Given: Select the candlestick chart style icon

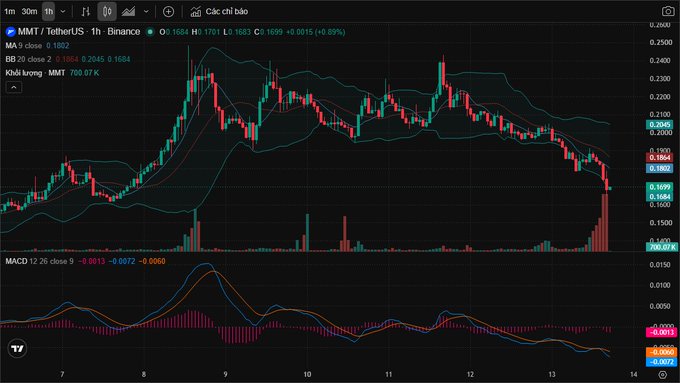Looking at the screenshot, I should 107,12.
